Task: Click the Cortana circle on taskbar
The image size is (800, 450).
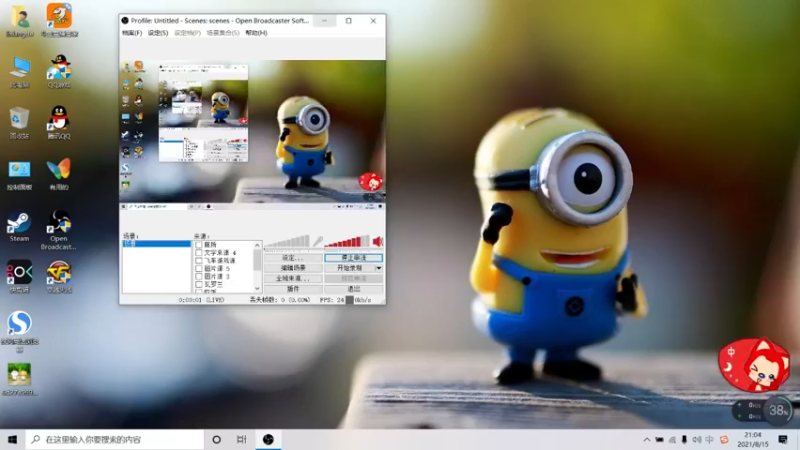Action: pos(216,439)
